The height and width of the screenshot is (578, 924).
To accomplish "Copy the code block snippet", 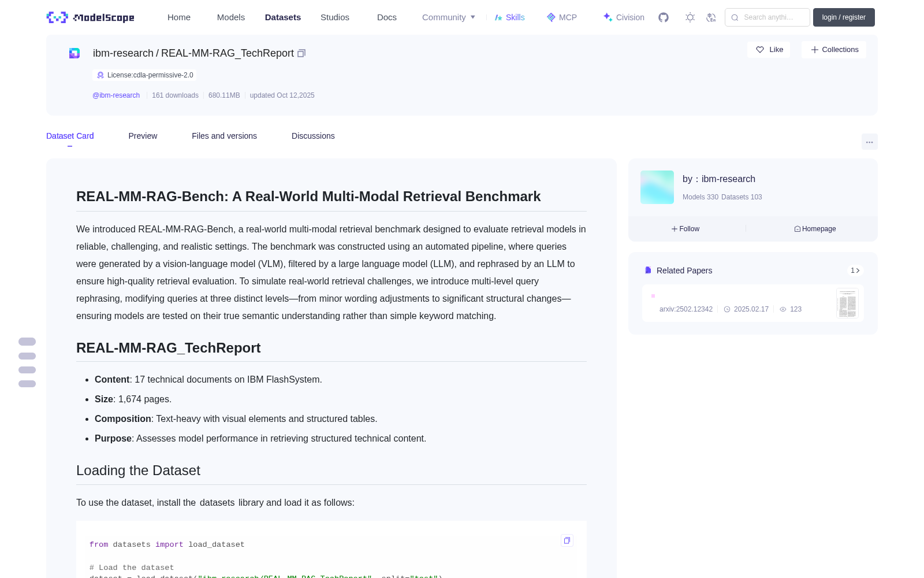I will point(567,540).
